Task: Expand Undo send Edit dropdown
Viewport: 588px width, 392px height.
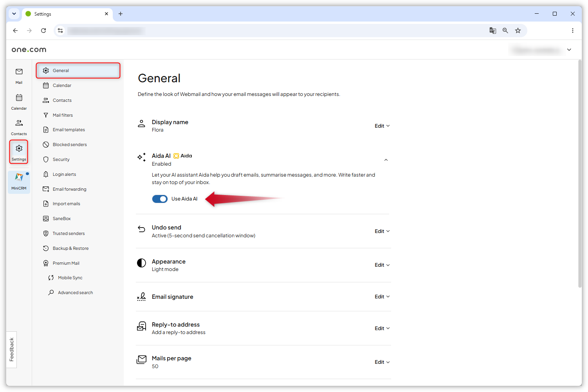Action: tap(382, 231)
